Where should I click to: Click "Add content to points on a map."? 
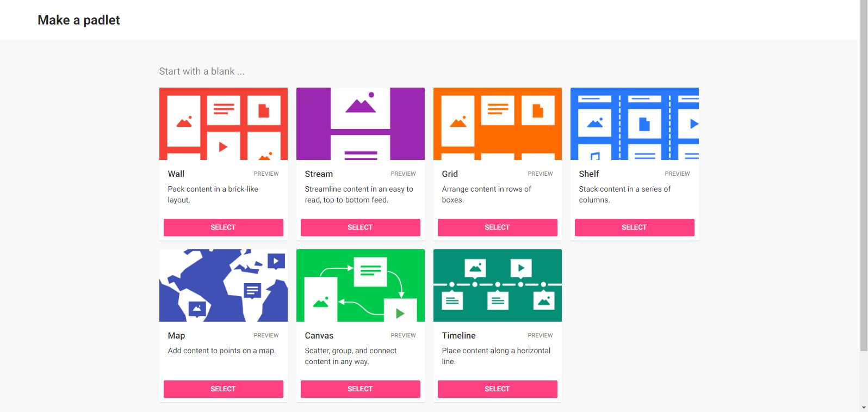pyautogui.click(x=222, y=350)
